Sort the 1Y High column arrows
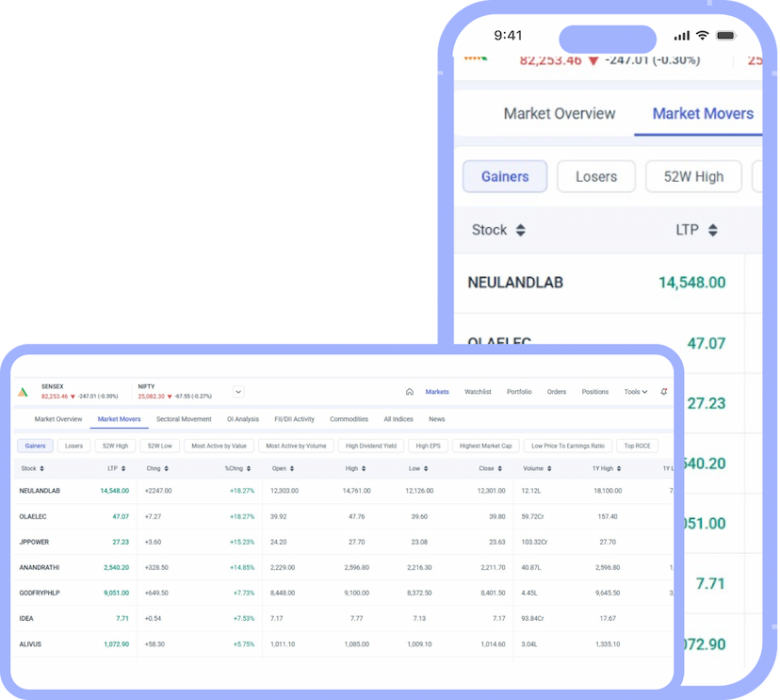The height and width of the screenshot is (700, 780). tap(619, 468)
